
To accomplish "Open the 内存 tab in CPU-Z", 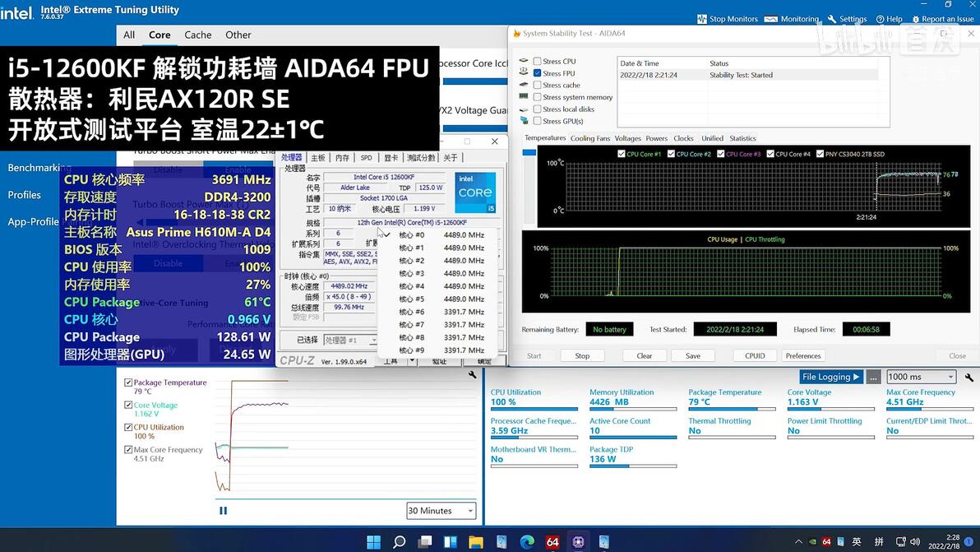I will (342, 157).
